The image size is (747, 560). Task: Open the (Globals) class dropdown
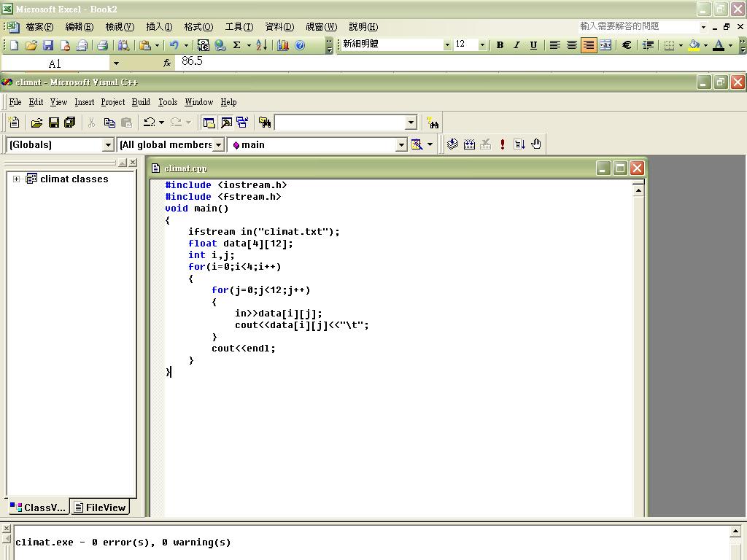point(108,145)
